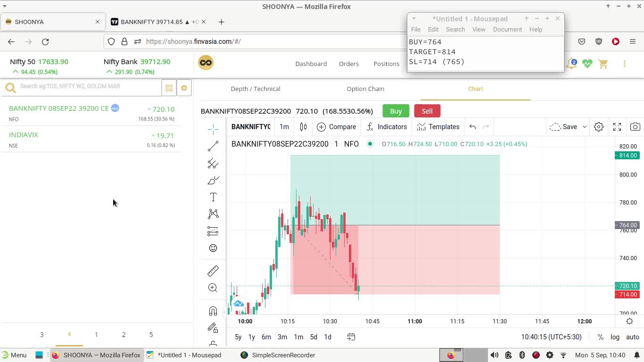Screen dimensions: 644x362
Task: Open the pitchfork drawing tool
Action: click(x=213, y=163)
